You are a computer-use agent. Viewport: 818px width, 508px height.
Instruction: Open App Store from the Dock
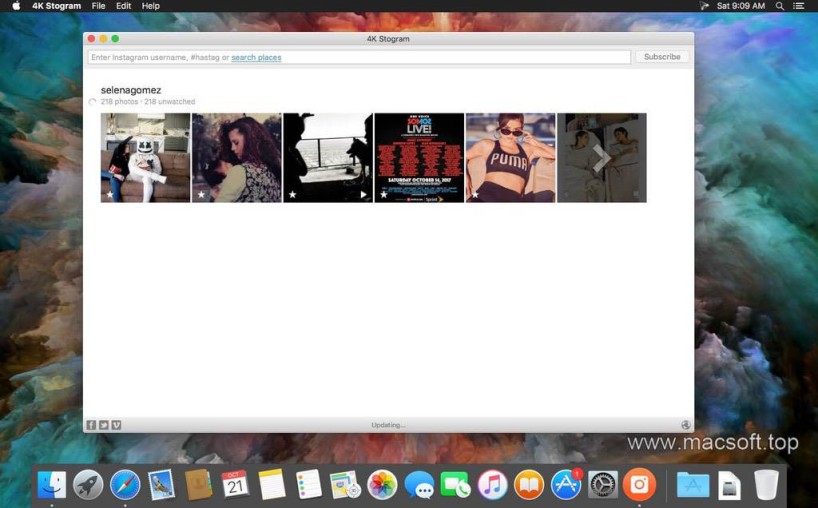click(566, 485)
